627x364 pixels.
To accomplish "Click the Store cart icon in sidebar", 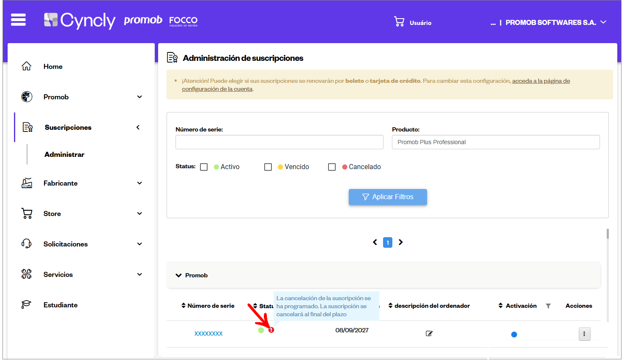I will (27, 213).
